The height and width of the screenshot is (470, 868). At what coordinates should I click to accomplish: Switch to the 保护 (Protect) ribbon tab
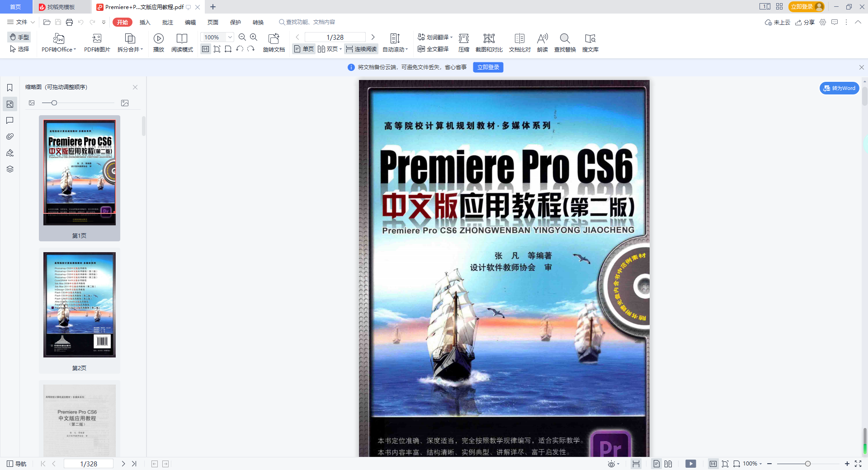point(235,22)
